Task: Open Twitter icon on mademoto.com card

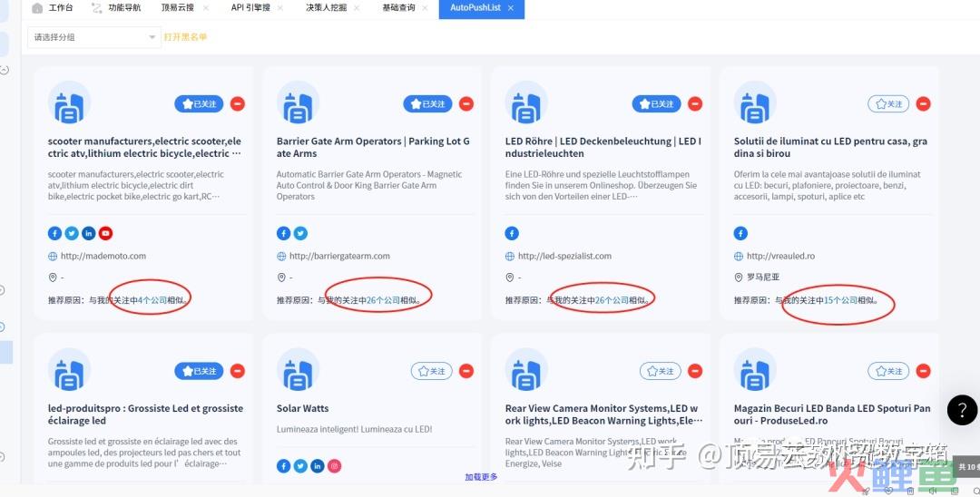Action: coord(72,233)
